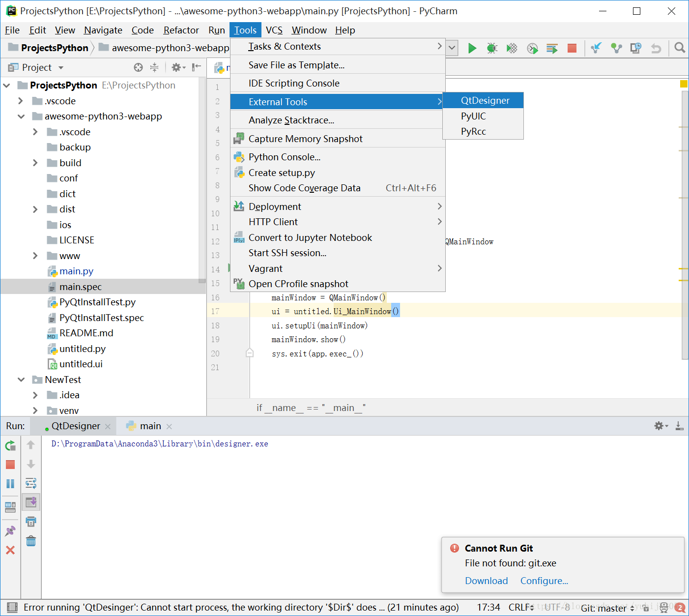
Task: Run the project with the green play icon
Action: point(472,48)
